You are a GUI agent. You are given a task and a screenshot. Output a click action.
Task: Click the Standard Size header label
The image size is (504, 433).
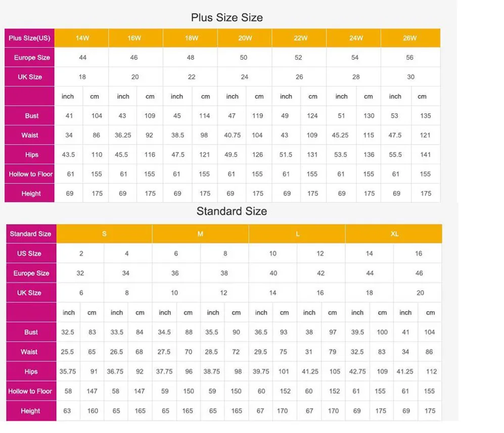(x=31, y=234)
